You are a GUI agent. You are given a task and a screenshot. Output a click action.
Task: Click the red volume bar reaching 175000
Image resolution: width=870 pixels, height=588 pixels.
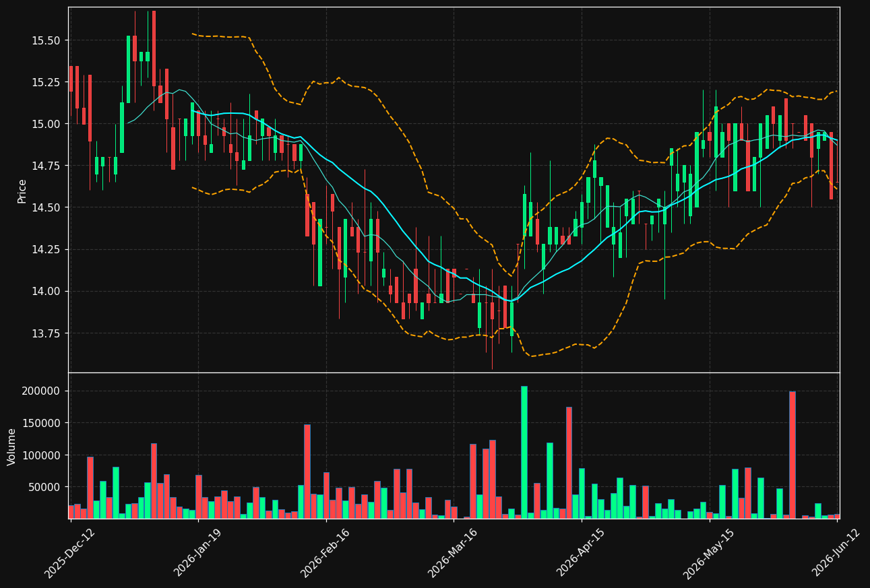click(x=569, y=463)
